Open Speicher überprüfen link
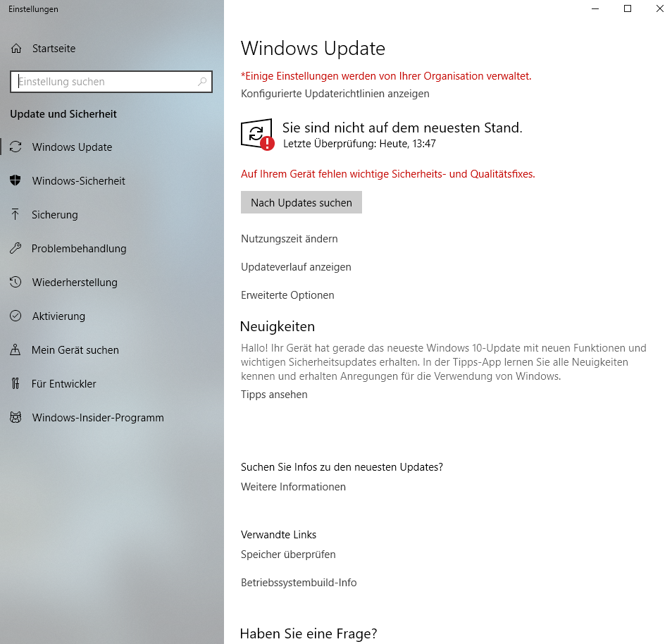672x644 pixels. point(288,555)
